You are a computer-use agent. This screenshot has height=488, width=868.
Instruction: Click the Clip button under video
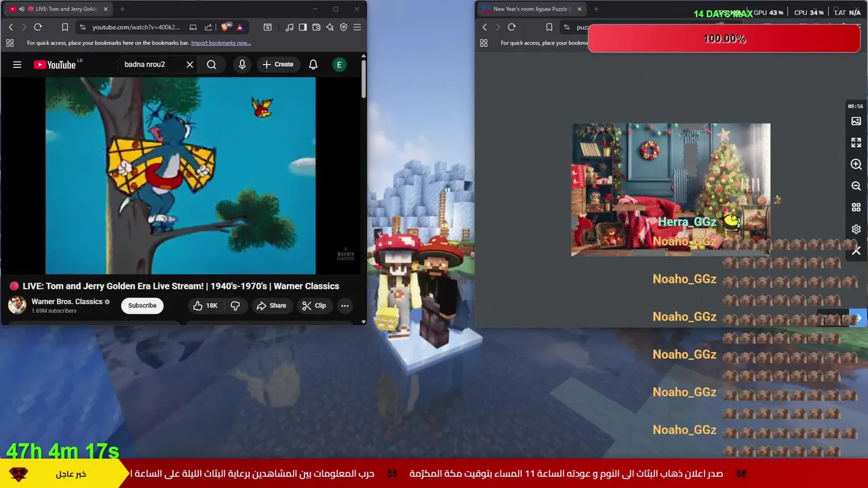click(314, 306)
